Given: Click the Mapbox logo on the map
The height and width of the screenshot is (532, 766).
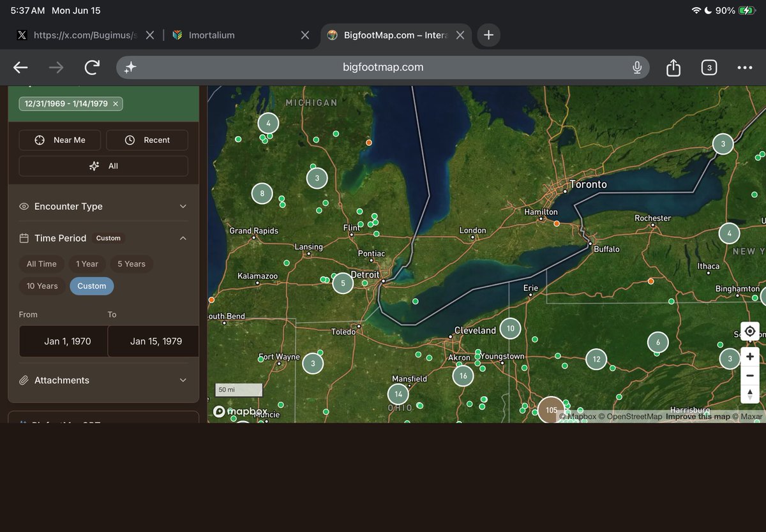Looking at the screenshot, I should click(239, 411).
